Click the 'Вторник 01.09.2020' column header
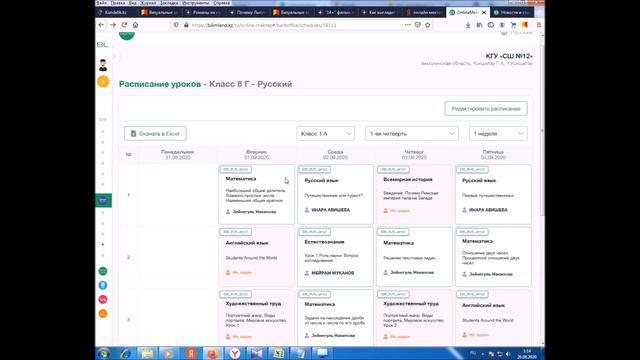This screenshot has height=360, width=640. pos(256,154)
